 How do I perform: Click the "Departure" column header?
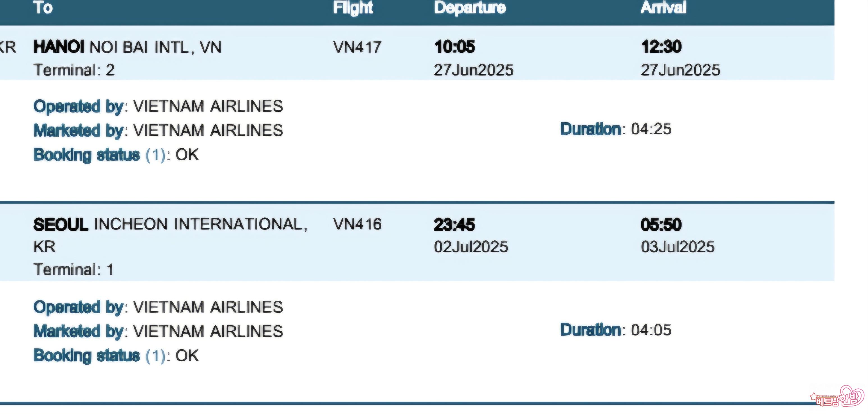[x=470, y=8]
